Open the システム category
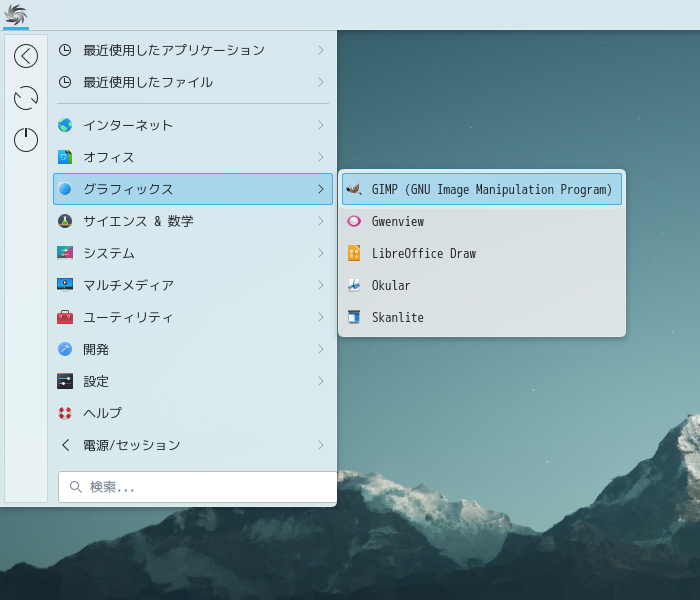Viewport: 700px width, 600px height. pyautogui.click(x=193, y=253)
